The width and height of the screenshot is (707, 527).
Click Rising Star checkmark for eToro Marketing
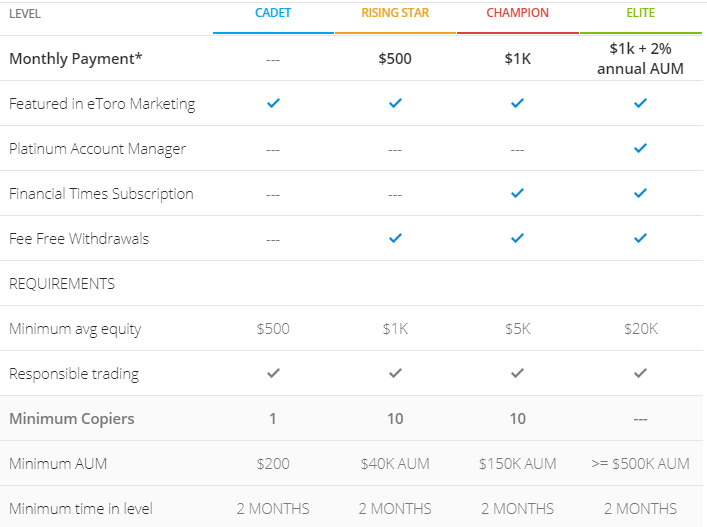(x=395, y=103)
